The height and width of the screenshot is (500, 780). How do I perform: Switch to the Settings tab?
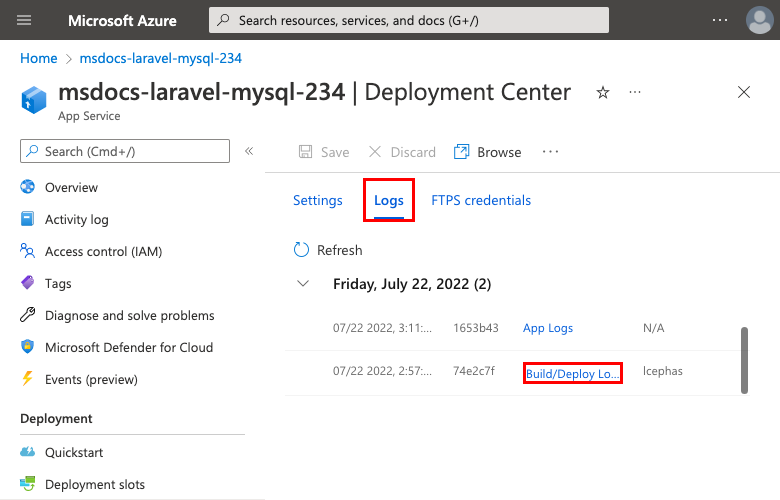pos(318,200)
